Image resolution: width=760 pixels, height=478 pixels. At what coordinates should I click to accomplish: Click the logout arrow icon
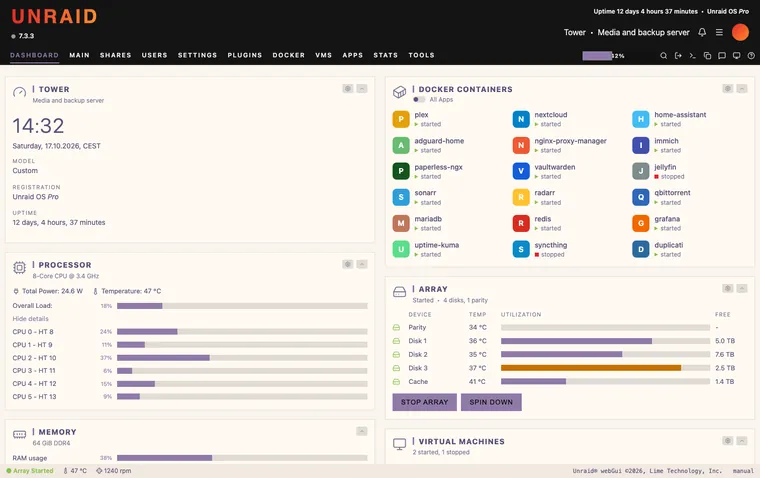tap(678, 56)
